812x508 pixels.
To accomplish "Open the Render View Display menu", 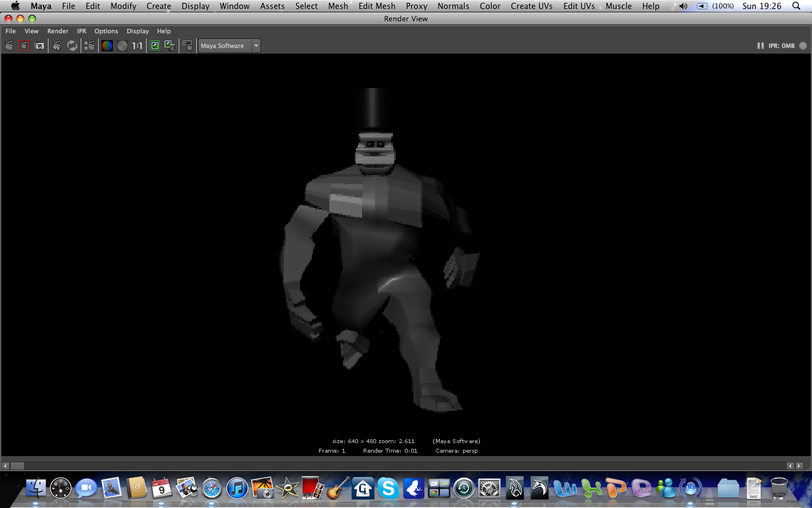I will 138,31.
